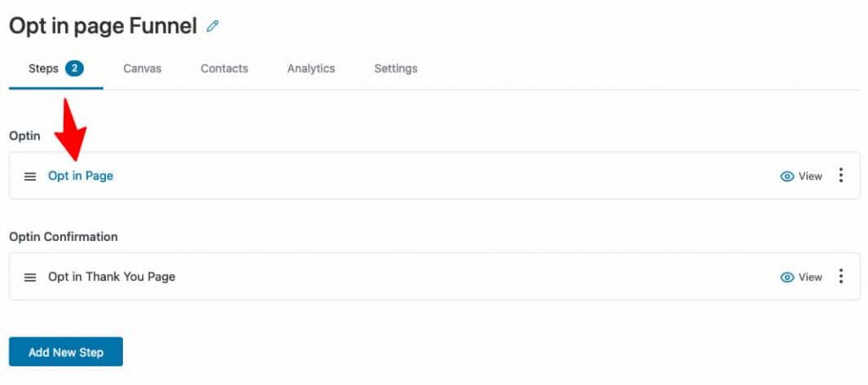The width and height of the screenshot is (868, 385).
Task: Open the Settings tab
Action: click(x=396, y=69)
